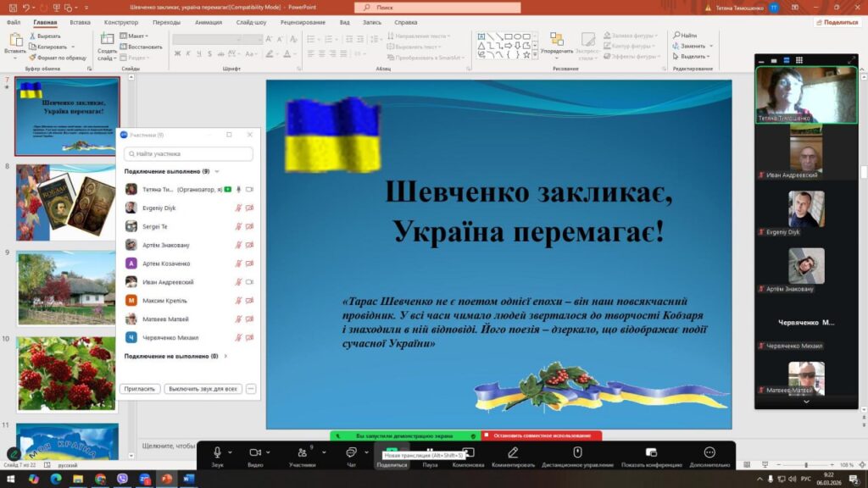868x488 pixels.
Task: Open PowerPoint from the Windows taskbar
Action: coord(166,480)
